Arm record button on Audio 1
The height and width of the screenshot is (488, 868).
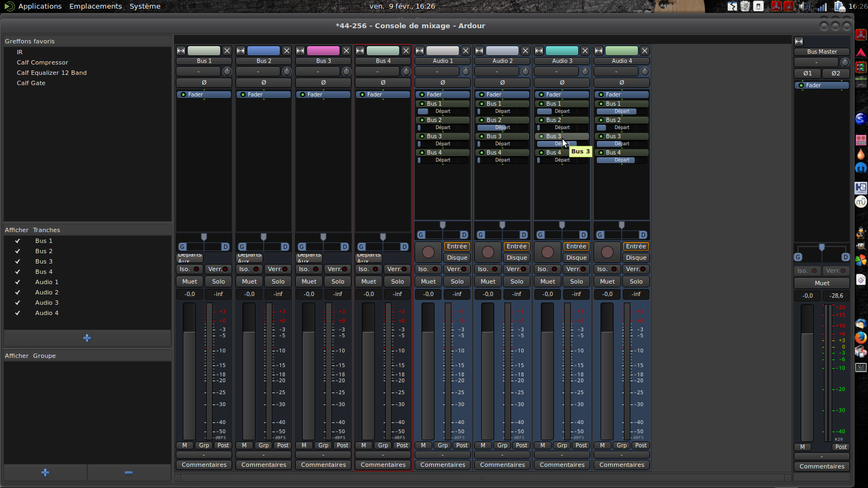point(428,252)
